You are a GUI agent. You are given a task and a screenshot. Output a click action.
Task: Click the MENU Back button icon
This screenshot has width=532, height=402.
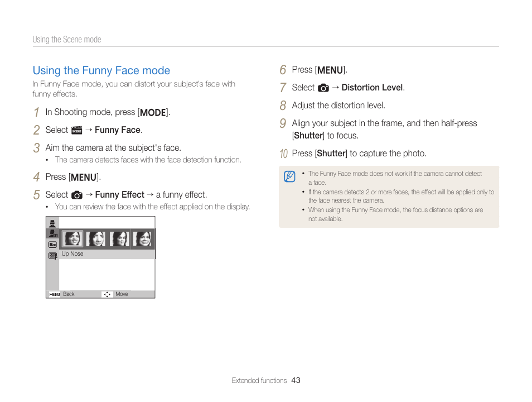54,294
